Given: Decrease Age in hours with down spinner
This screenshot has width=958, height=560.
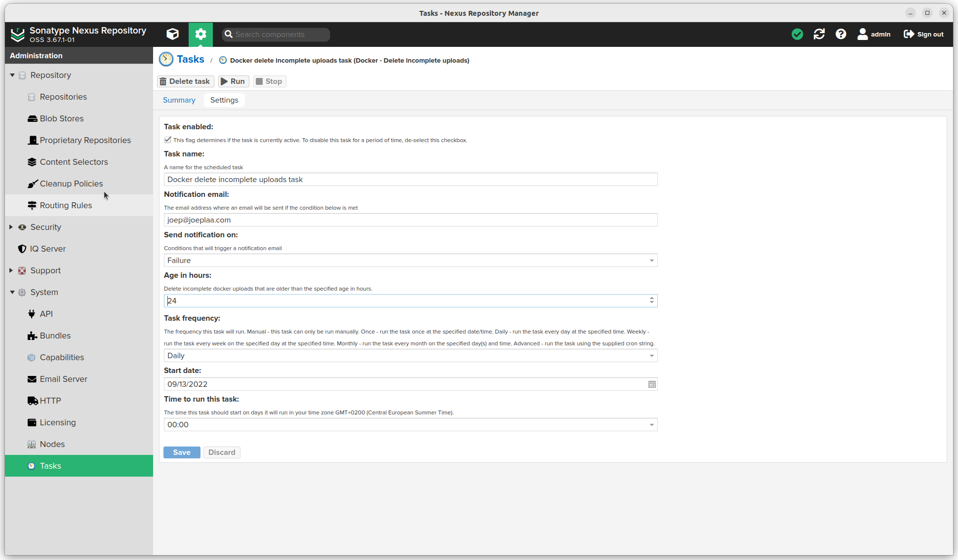Looking at the screenshot, I should 652,303.
